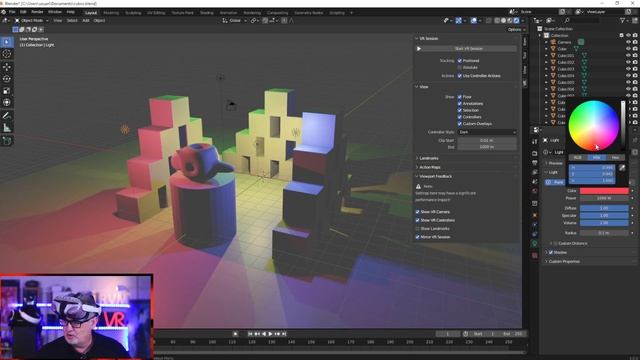Switch to the Modeling workspace tab
The image size is (640, 360).
pyautogui.click(x=111, y=13)
